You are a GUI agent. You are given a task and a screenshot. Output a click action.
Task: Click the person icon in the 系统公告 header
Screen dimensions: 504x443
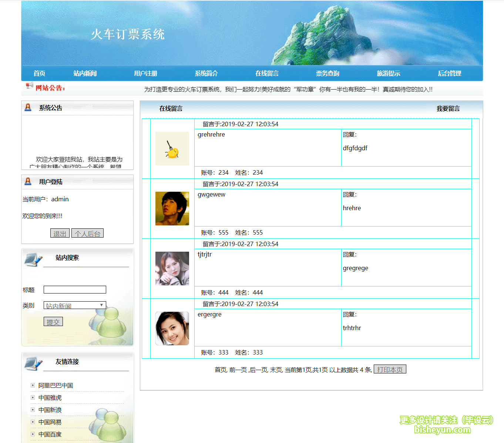tap(28, 107)
